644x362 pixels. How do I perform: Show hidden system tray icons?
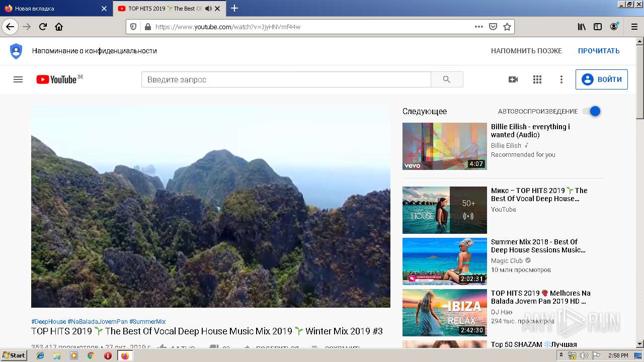pyautogui.click(x=561, y=355)
